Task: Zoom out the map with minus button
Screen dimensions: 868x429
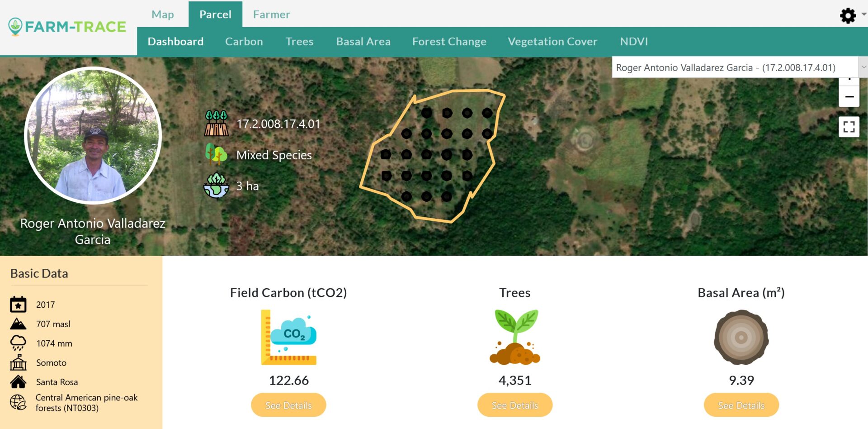Action: coord(849,97)
